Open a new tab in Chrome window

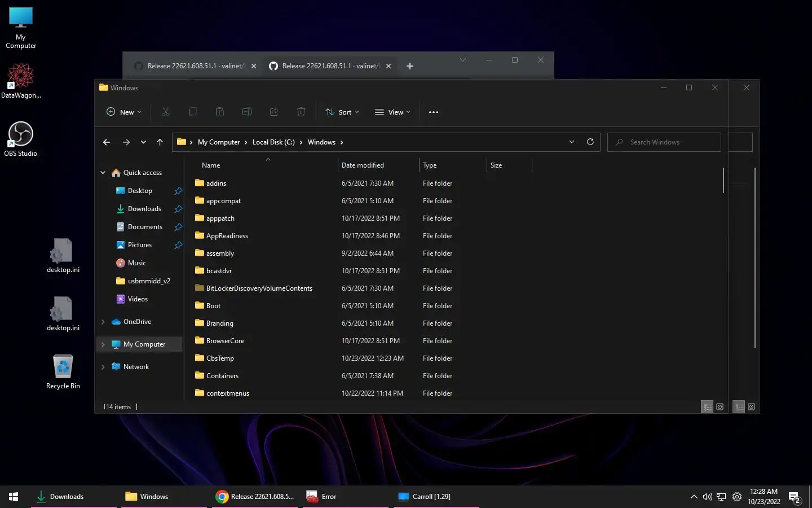[410, 66]
